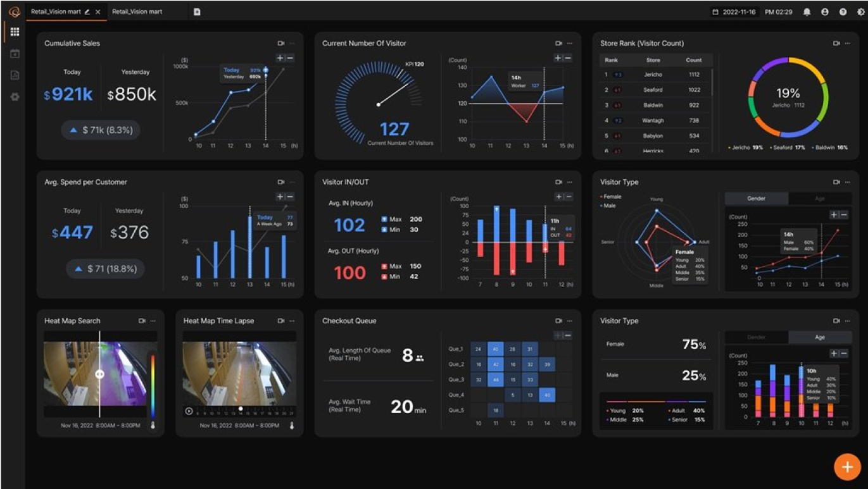The width and height of the screenshot is (868, 489).
Task: Click the add new tab icon
Action: [197, 12]
